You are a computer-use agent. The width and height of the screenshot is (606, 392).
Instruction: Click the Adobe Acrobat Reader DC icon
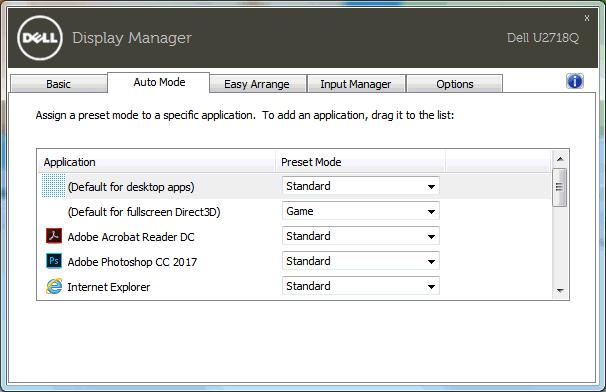(x=54, y=236)
